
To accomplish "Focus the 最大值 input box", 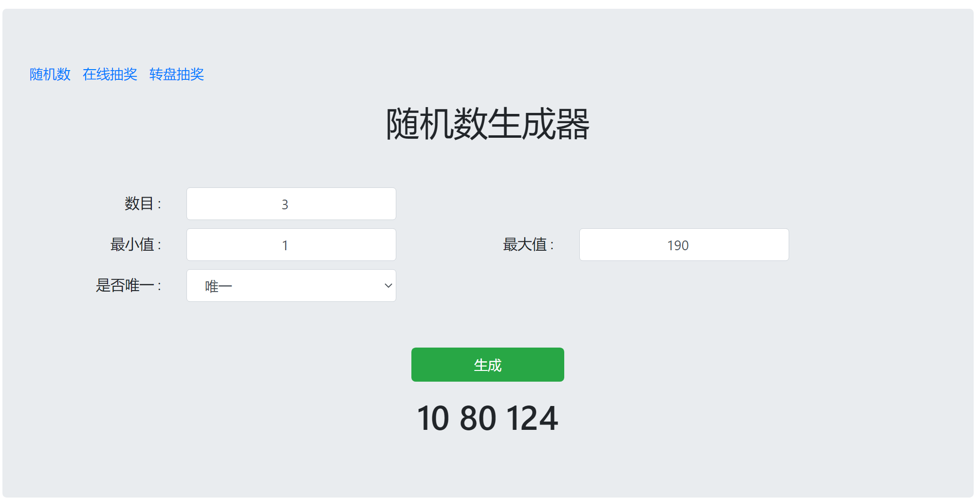I will pos(684,245).
